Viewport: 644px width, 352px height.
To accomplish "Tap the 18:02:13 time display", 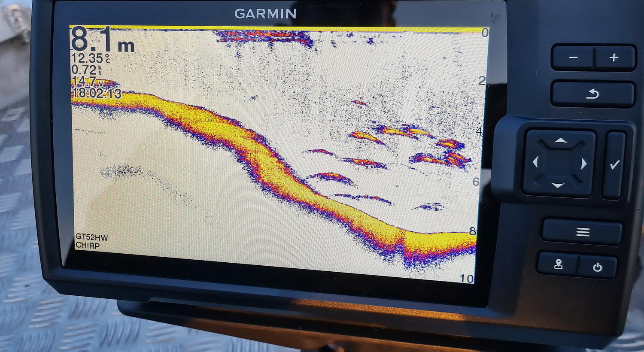I will (x=97, y=93).
